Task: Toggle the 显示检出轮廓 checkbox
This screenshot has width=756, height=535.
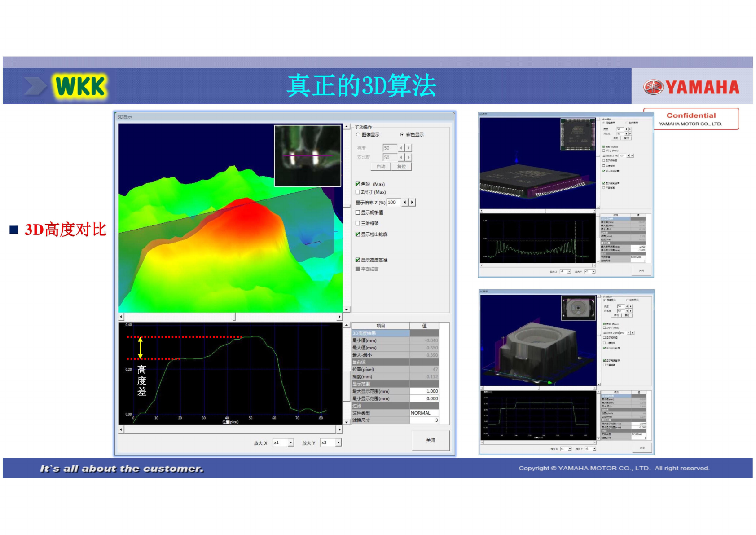Action: (x=358, y=234)
